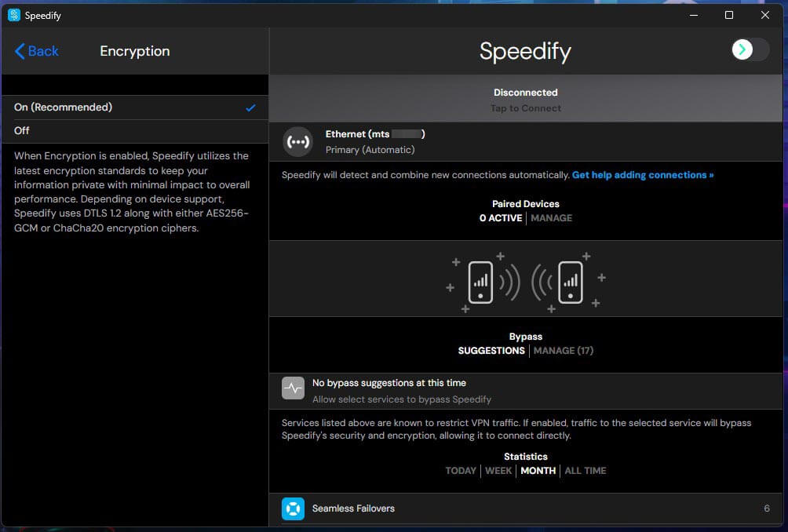Click the Paired Devices heading
Viewport: 788px width, 532px height.
(x=526, y=204)
